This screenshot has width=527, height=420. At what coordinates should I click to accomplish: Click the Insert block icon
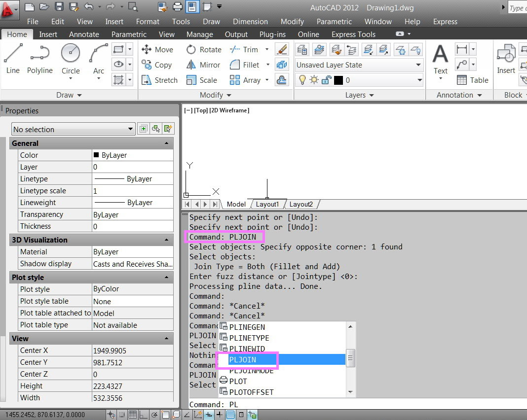pos(506,58)
